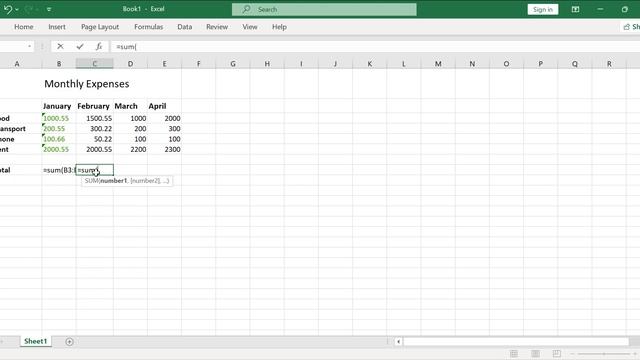Switch to the Formulas tab
The height and width of the screenshot is (360, 640).
(x=149, y=27)
